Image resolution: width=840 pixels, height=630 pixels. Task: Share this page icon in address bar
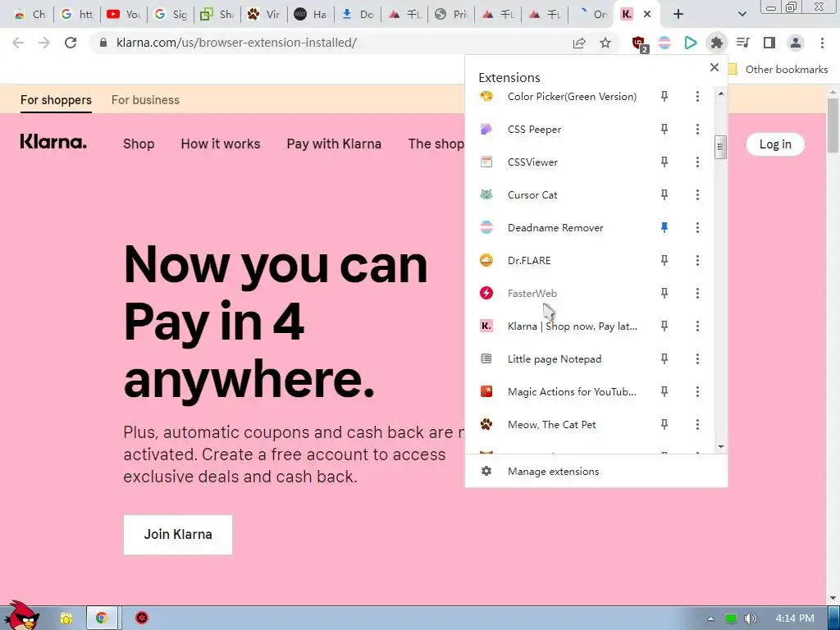579,43
